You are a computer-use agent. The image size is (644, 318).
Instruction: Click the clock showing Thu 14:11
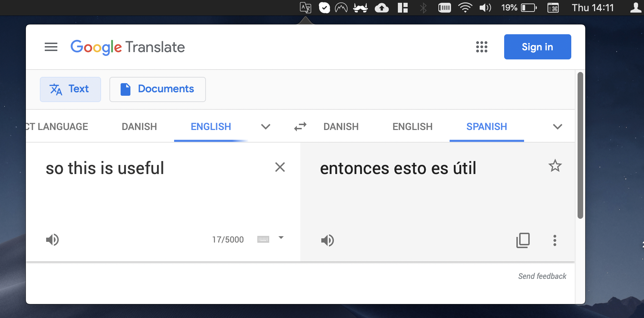click(593, 8)
